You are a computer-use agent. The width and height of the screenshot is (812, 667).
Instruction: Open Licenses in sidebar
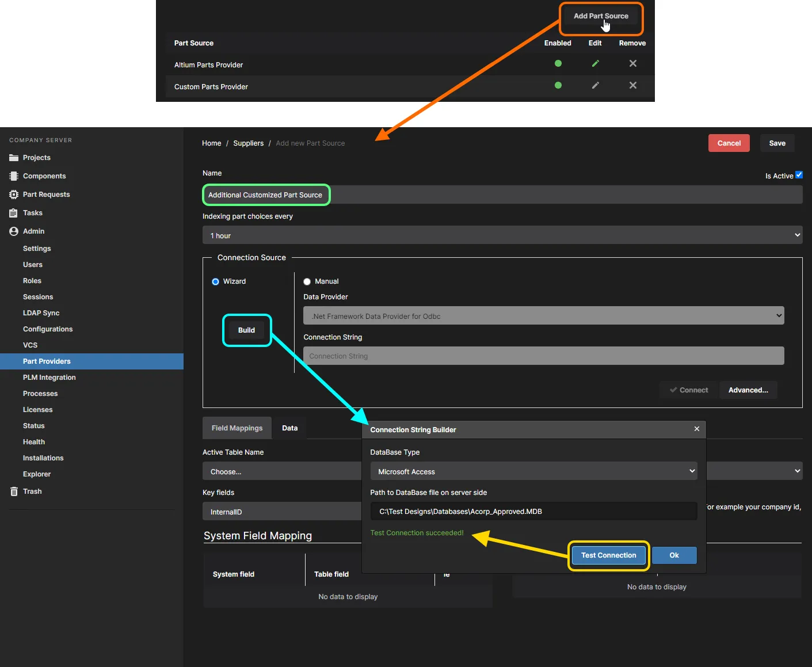pos(38,410)
